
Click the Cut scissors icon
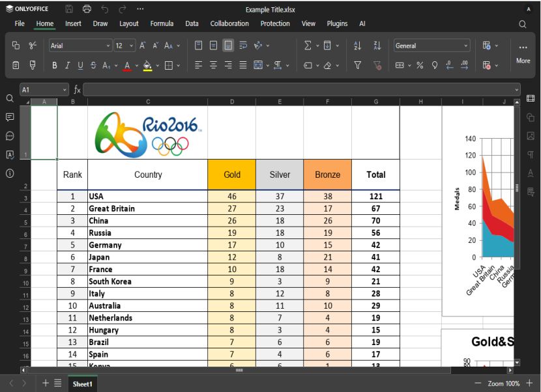click(33, 45)
